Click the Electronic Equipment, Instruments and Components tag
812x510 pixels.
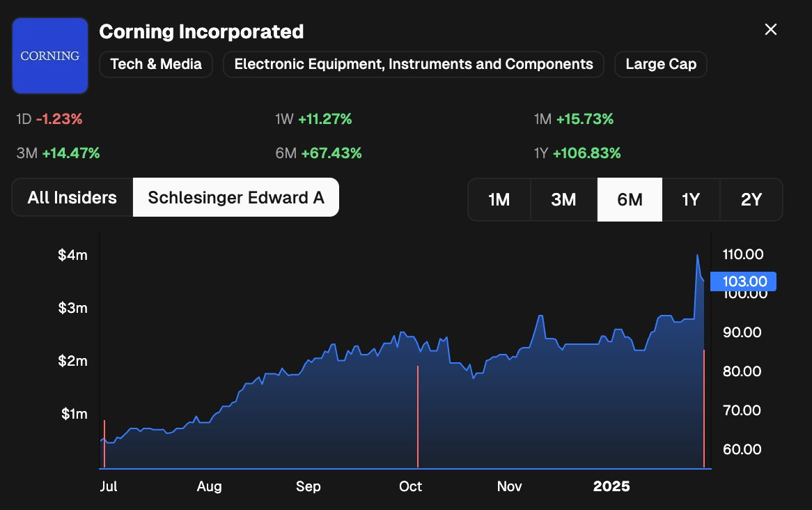pyautogui.click(x=413, y=64)
